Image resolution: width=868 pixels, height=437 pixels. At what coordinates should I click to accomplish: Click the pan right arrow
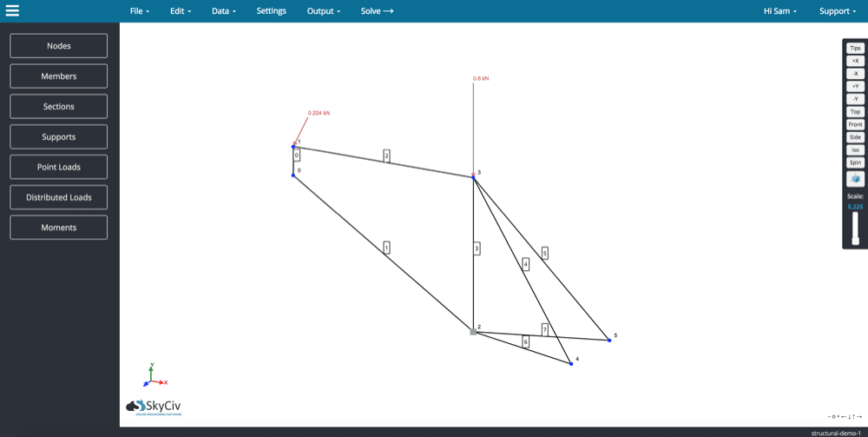point(859,417)
